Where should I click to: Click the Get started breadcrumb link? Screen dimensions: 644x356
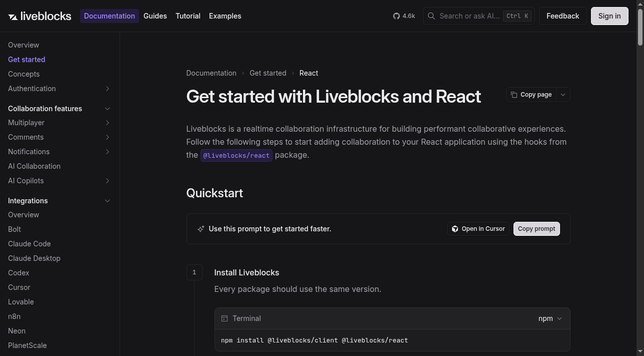[x=268, y=73]
